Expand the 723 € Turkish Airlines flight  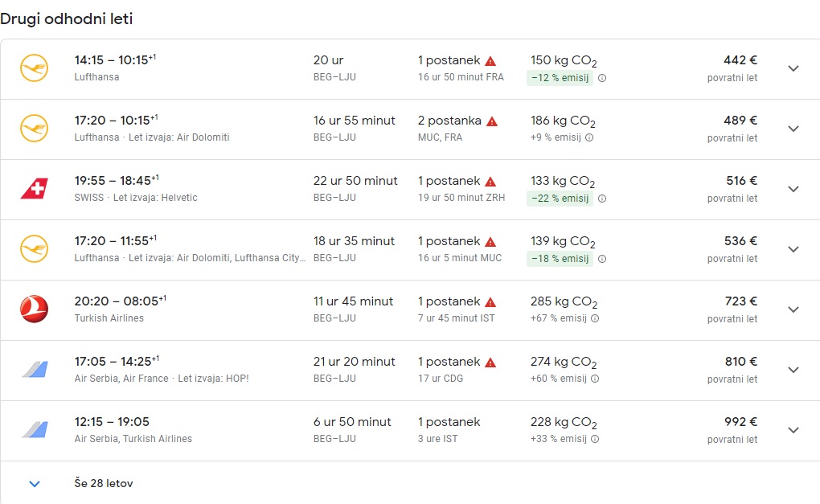tap(793, 309)
